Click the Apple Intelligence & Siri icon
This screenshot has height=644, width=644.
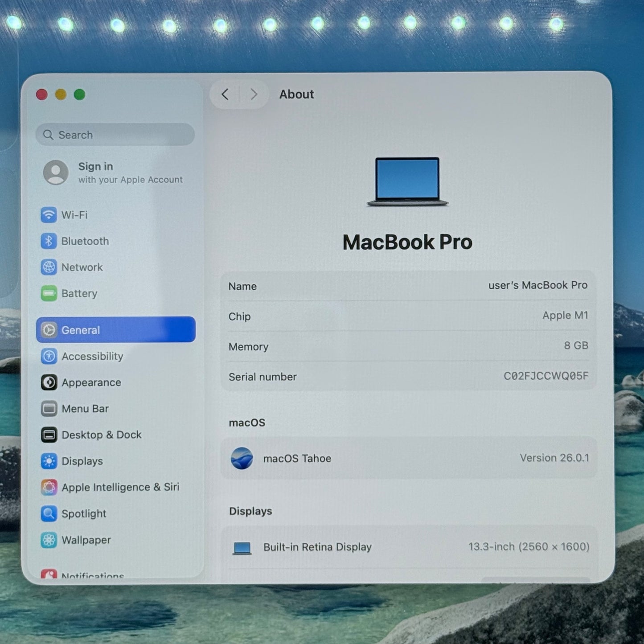(49, 487)
